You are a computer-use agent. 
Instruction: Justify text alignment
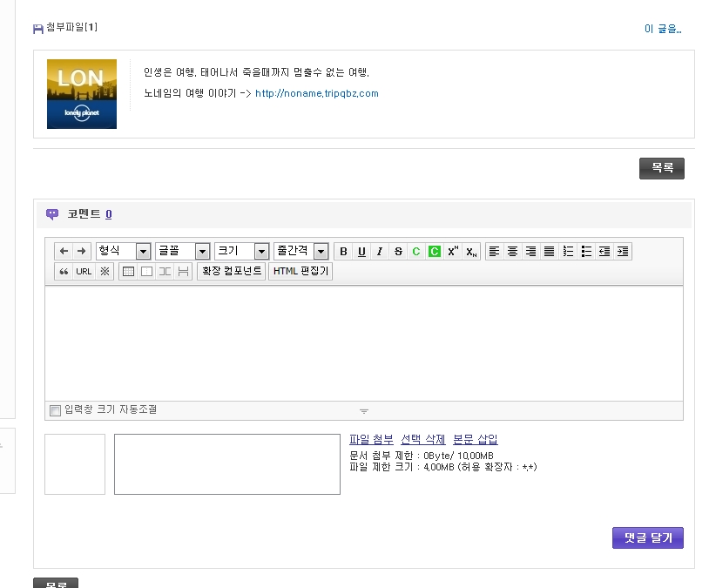549,252
